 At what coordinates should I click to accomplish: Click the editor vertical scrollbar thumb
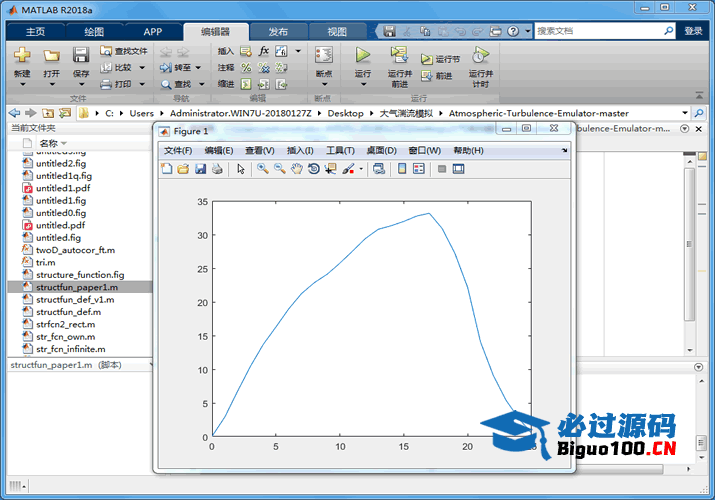689,244
